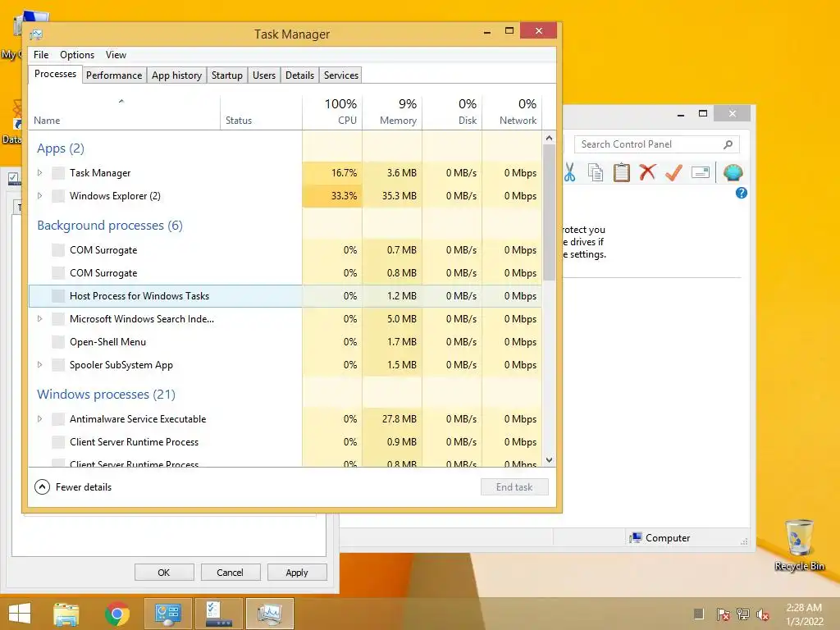Image resolution: width=840 pixels, height=630 pixels.
Task: Click the Classic Shell settings shell icon
Action: (733, 172)
